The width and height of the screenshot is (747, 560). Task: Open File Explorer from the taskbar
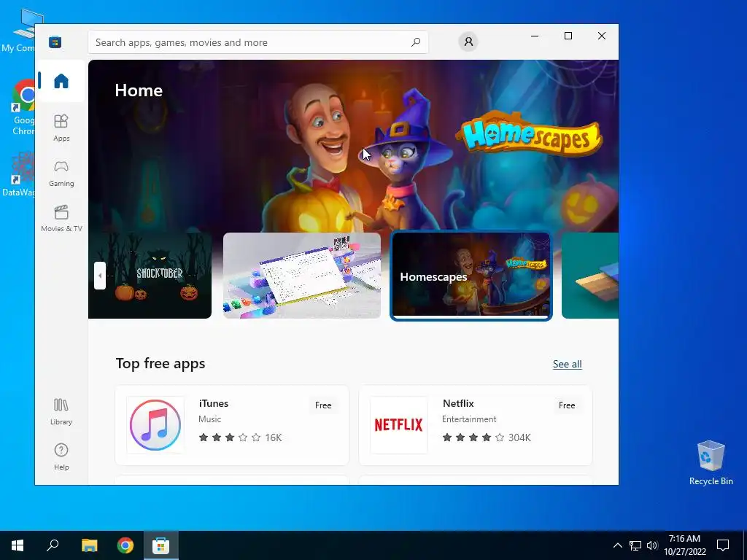tap(89, 545)
